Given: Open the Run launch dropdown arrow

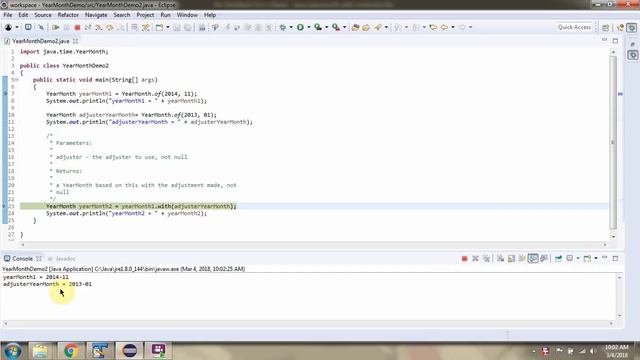Looking at the screenshot, I should tap(309, 27).
